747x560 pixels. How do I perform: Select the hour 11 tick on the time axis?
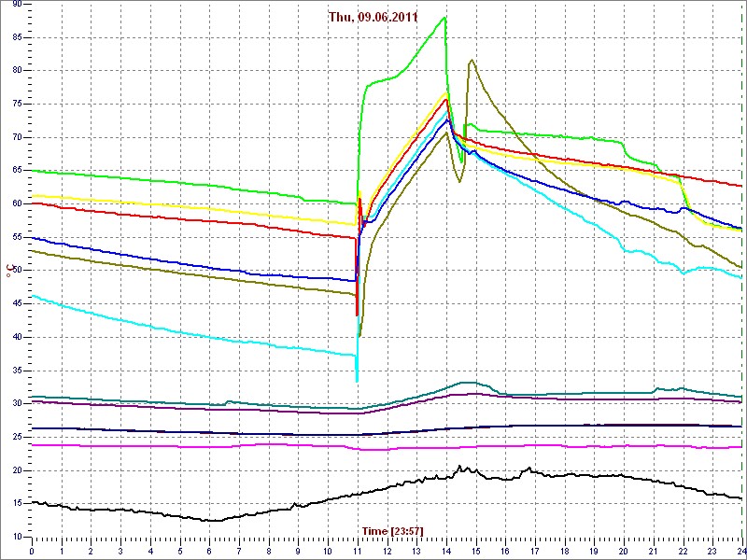(x=357, y=551)
